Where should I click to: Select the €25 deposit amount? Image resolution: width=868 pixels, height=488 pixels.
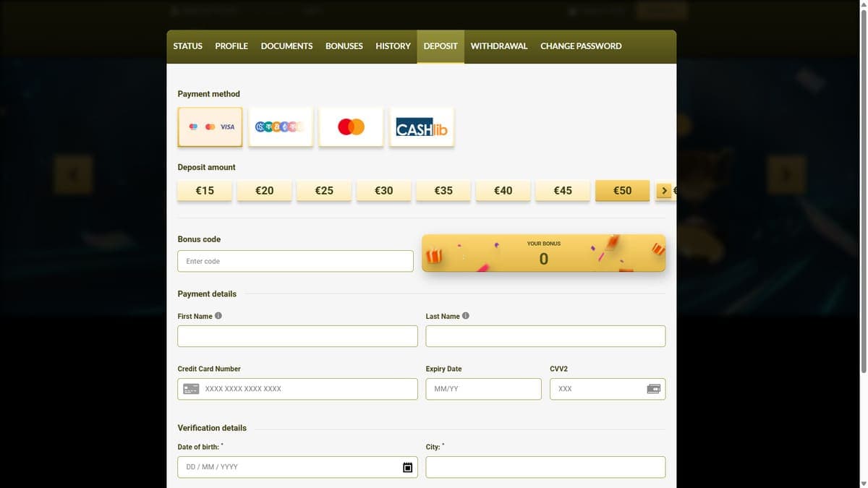pos(324,191)
